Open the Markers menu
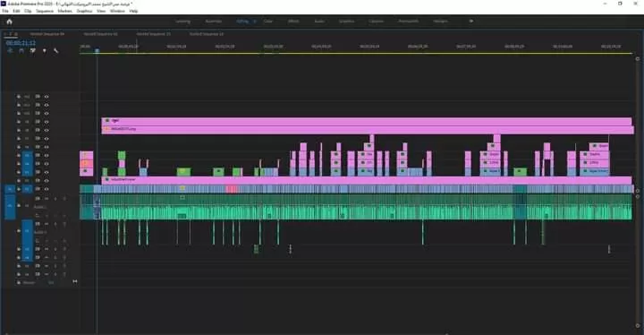The image size is (644, 335). [65, 11]
